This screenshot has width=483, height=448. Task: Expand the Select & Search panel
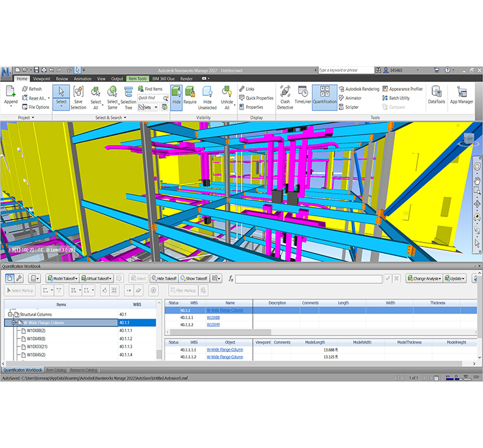pos(111,118)
